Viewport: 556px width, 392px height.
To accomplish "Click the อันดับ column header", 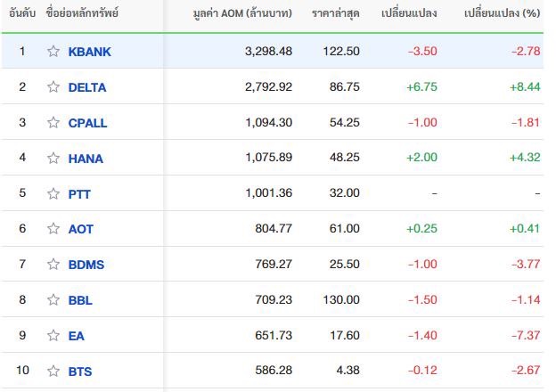I will [22, 13].
